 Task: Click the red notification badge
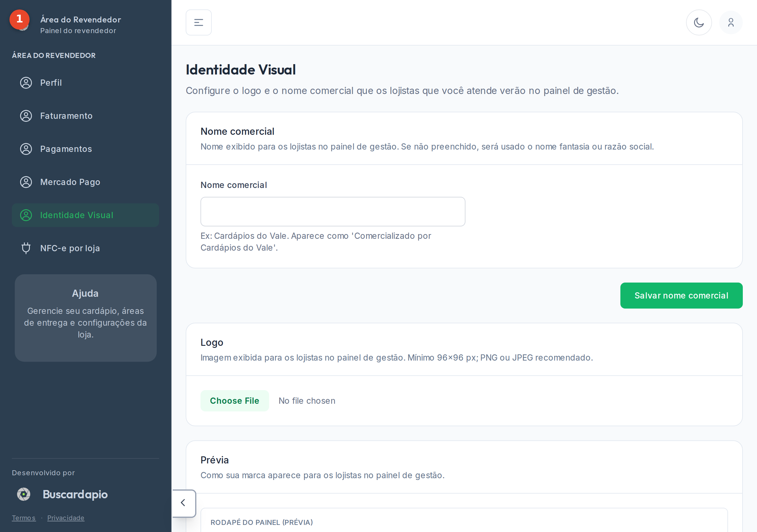point(20,19)
